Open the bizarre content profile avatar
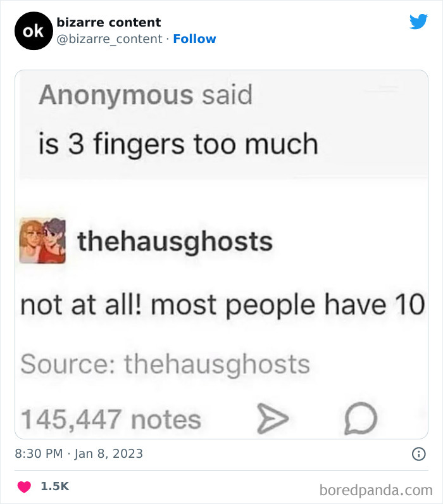443x504 pixels. coord(34,31)
